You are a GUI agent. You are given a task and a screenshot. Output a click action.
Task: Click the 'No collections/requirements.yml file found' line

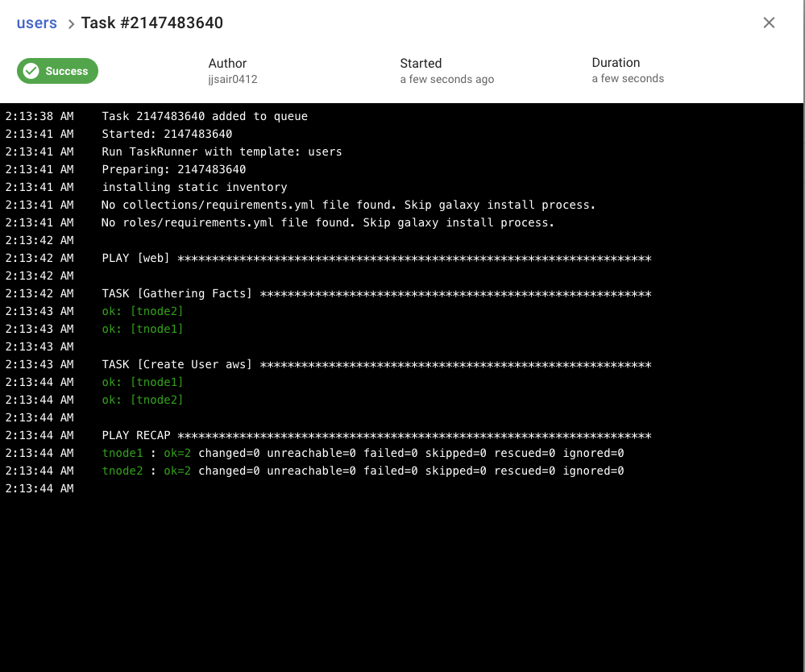coord(349,205)
